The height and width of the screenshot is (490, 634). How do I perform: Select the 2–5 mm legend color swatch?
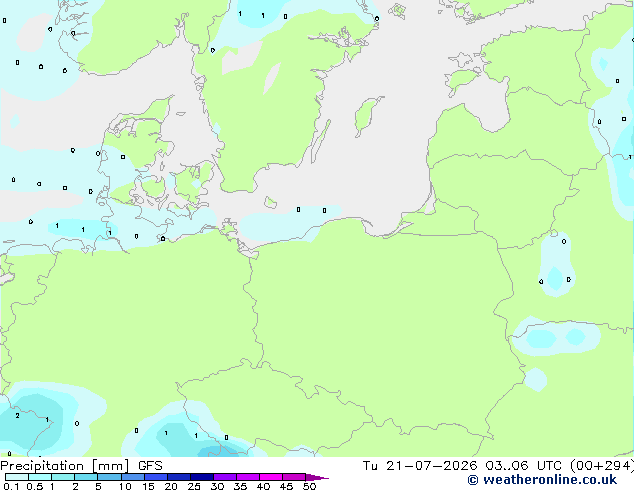point(86,477)
